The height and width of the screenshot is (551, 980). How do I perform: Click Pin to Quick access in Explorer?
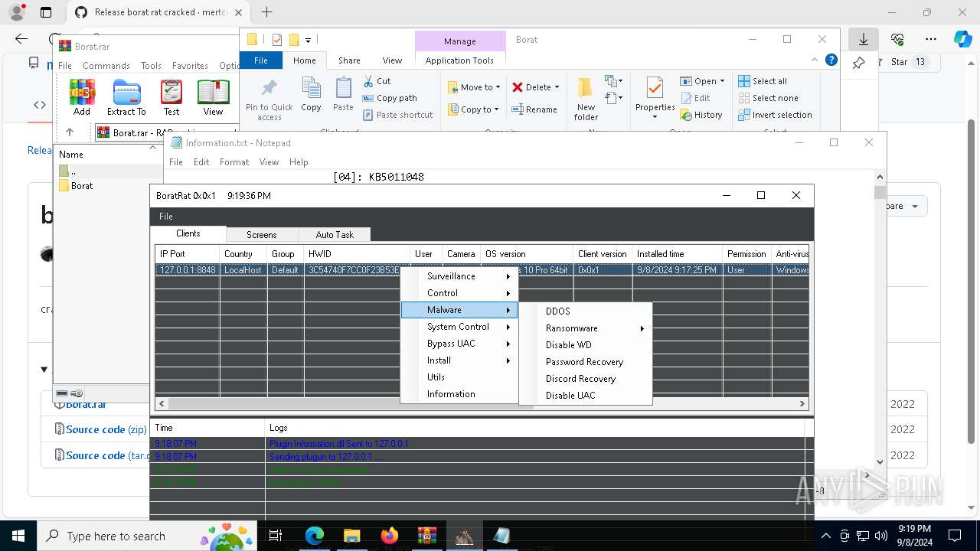click(x=269, y=99)
